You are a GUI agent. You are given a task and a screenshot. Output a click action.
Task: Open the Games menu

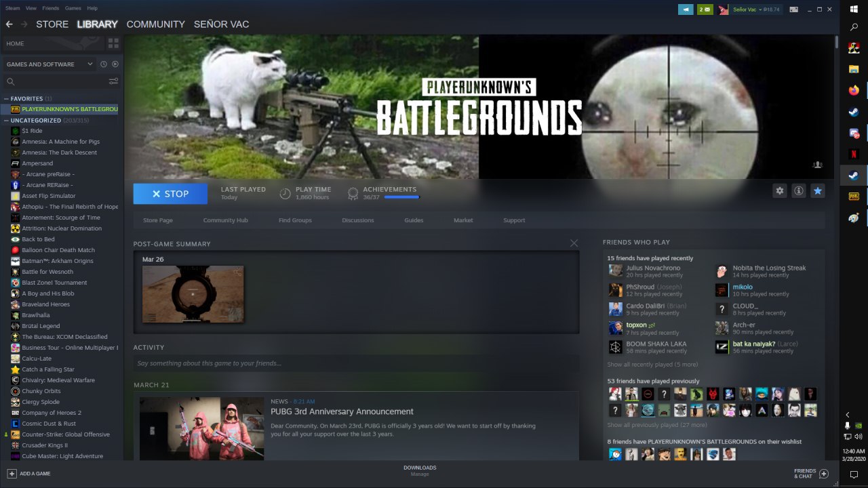pos(73,8)
